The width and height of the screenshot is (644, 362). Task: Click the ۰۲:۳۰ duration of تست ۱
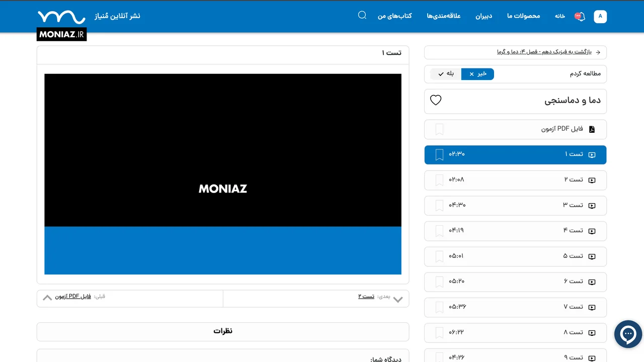click(457, 154)
